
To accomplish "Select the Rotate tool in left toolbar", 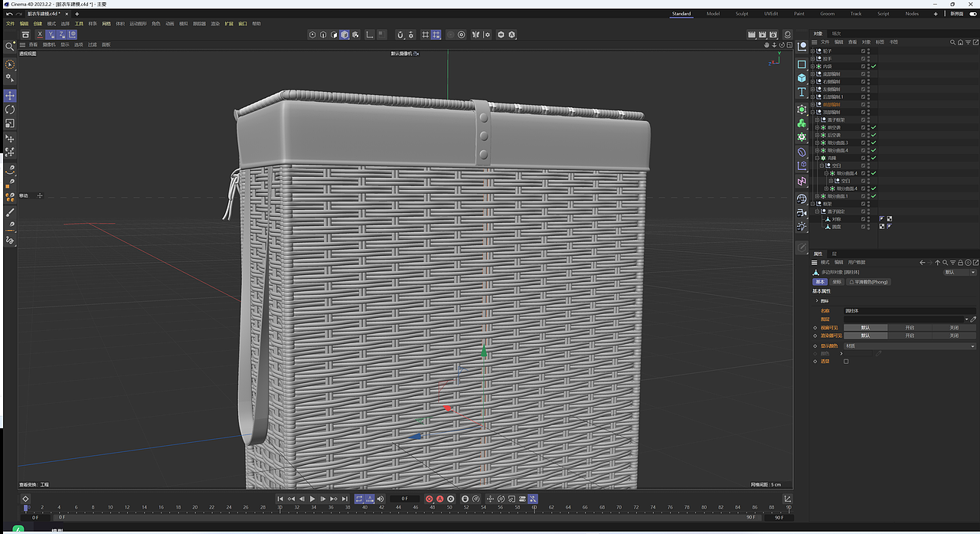I will (10, 110).
